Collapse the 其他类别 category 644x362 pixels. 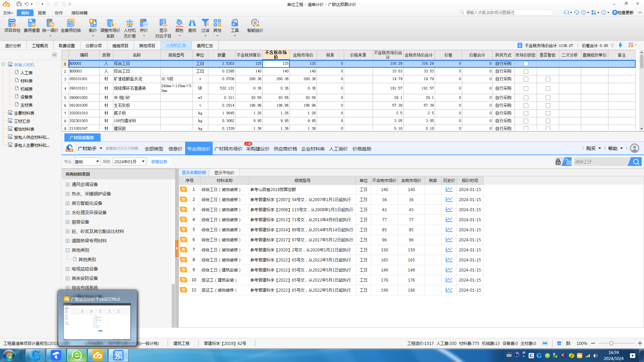67,250
